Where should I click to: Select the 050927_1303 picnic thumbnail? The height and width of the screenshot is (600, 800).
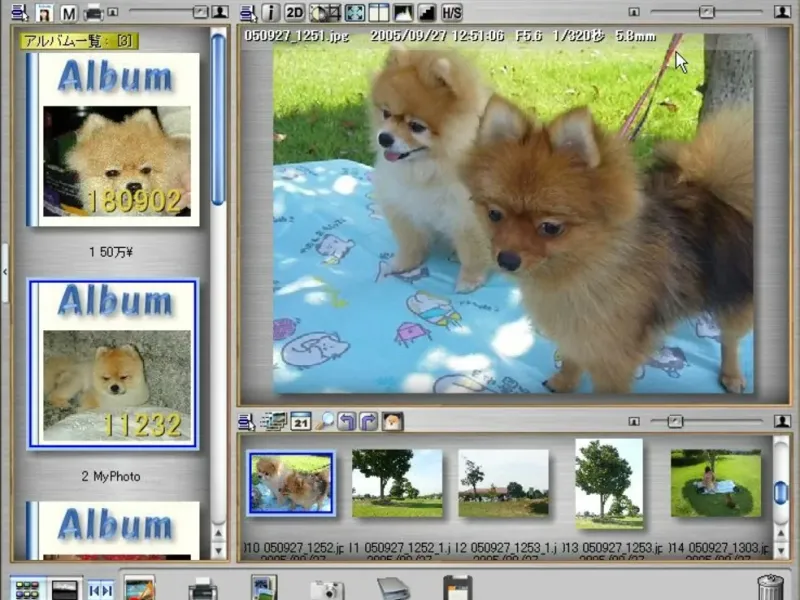pyautogui.click(x=715, y=484)
